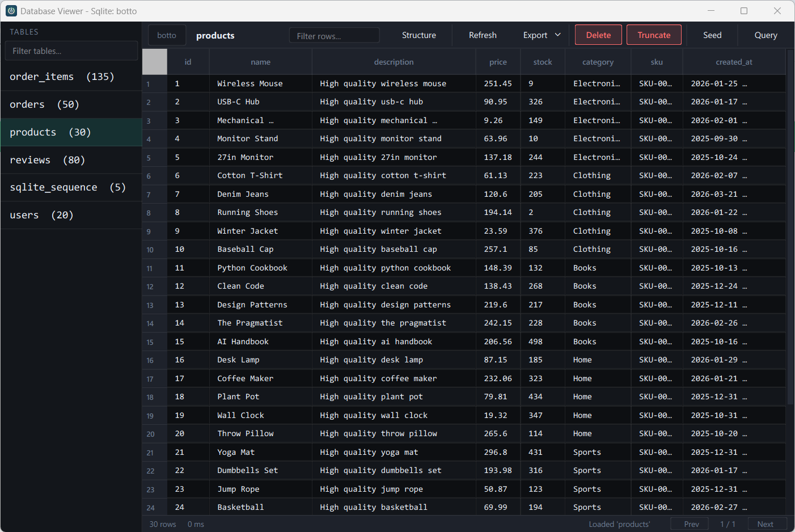Click the sku column header
Viewport: 795px width, 532px height.
[657, 62]
